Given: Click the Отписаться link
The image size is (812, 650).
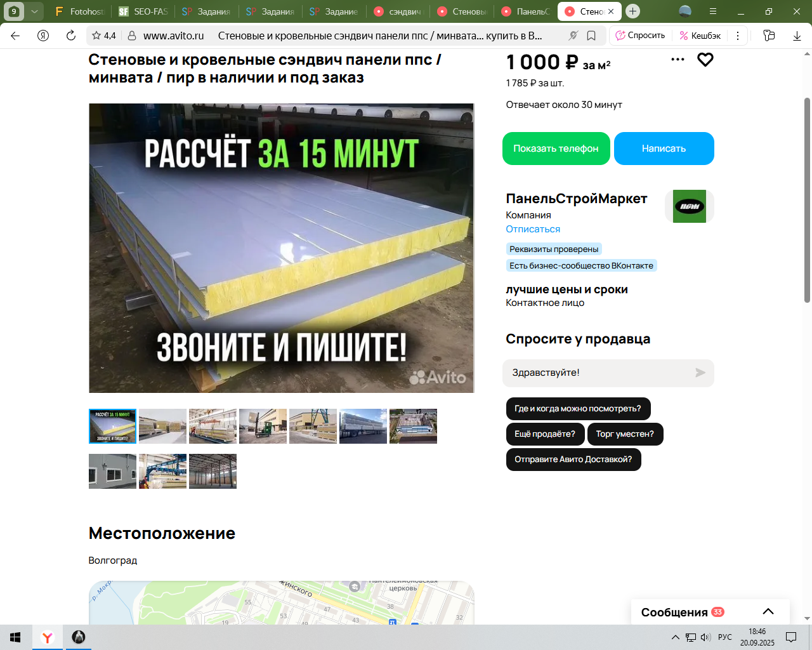Looking at the screenshot, I should (x=533, y=229).
